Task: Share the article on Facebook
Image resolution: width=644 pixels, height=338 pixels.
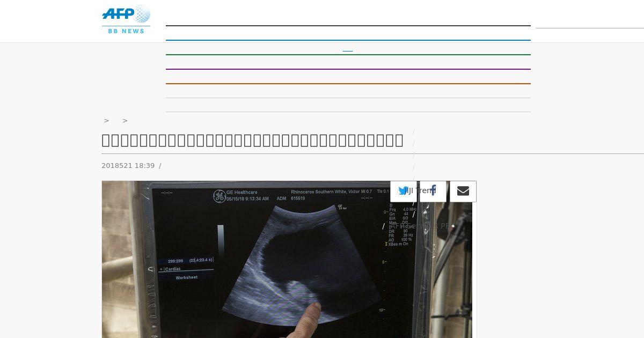Action: [x=433, y=191]
